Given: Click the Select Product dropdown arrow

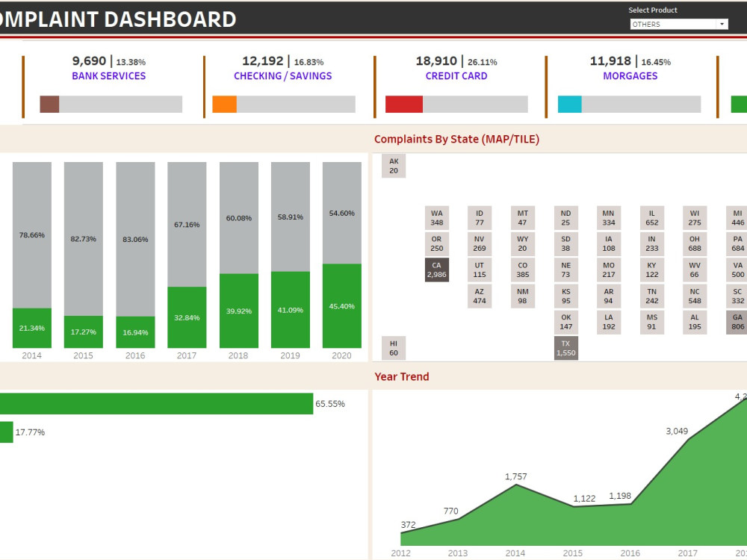Looking at the screenshot, I should [x=721, y=23].
